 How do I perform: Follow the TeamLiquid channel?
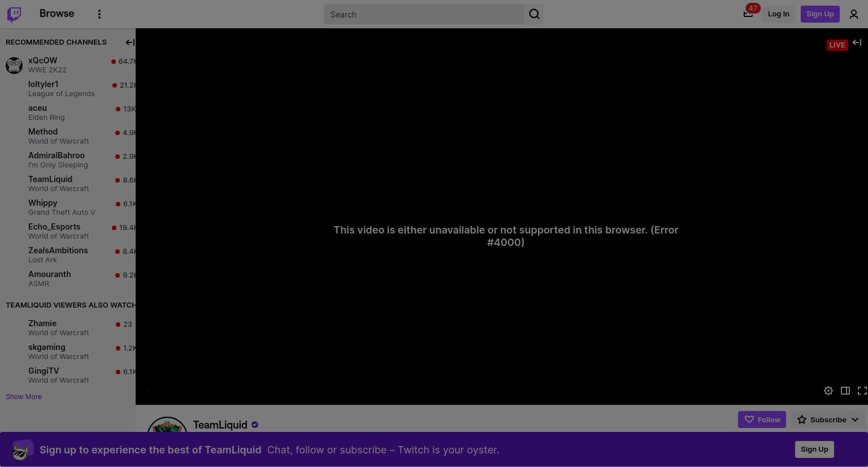[x=762, y=420]
